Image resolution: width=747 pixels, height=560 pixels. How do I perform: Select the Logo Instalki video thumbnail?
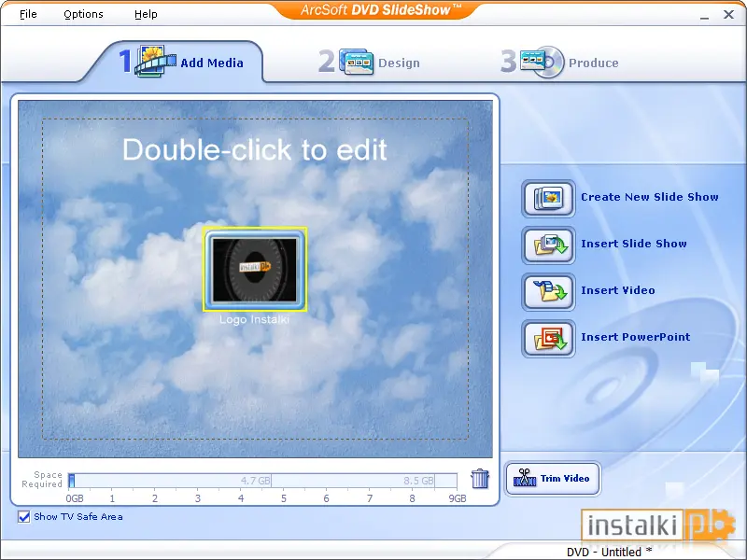coord(255,270)
